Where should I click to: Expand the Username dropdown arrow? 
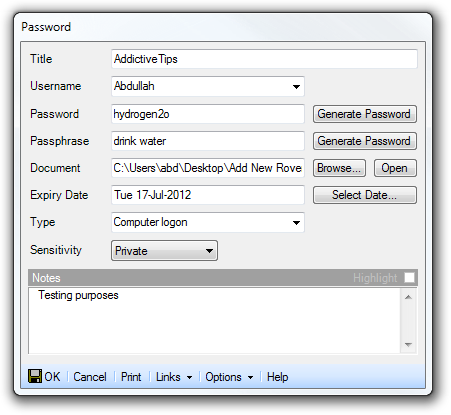[x=296, y=87]
